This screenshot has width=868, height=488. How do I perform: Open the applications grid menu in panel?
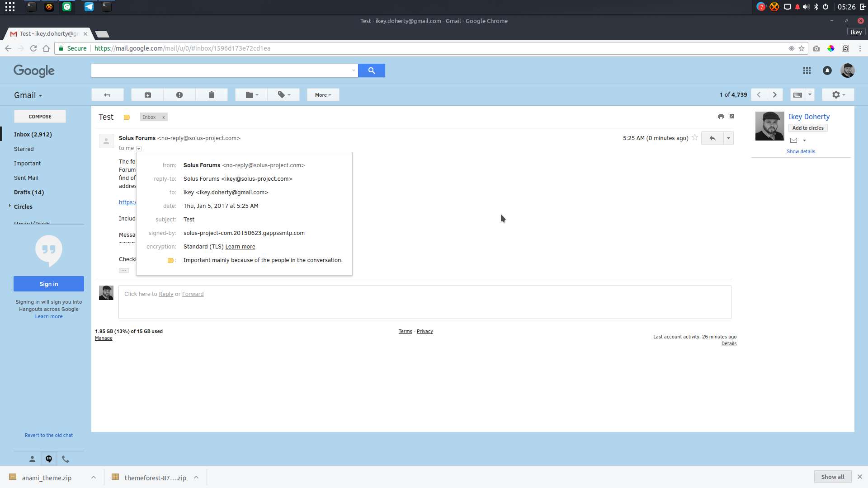click(10, 7)
